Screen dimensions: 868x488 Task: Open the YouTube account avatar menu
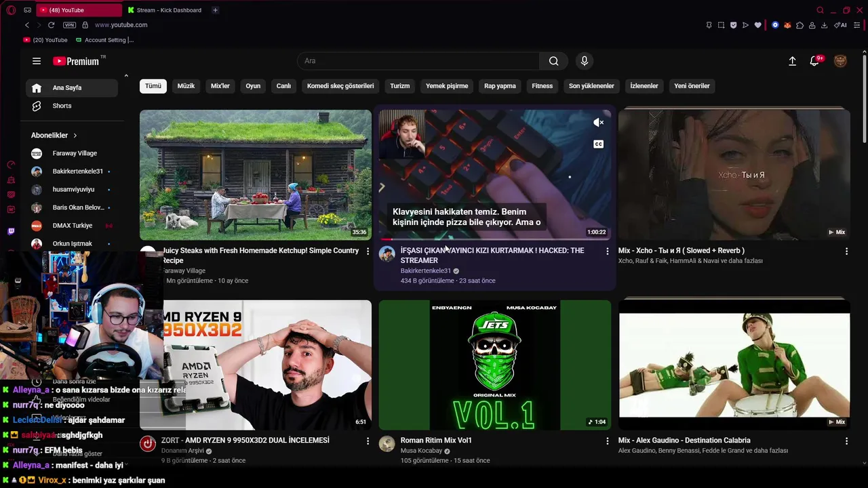click(840, 61)
